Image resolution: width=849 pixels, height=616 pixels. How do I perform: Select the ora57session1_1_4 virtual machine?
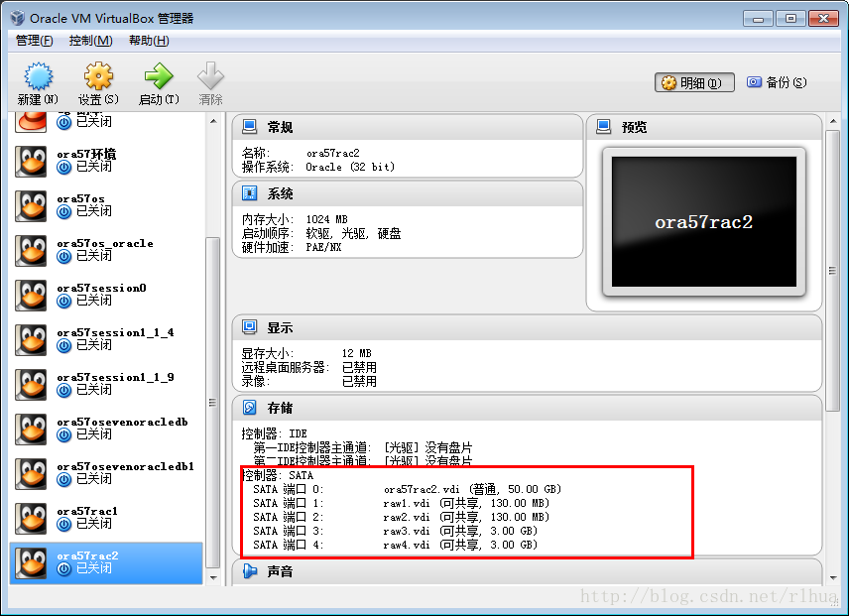[107, 340]
